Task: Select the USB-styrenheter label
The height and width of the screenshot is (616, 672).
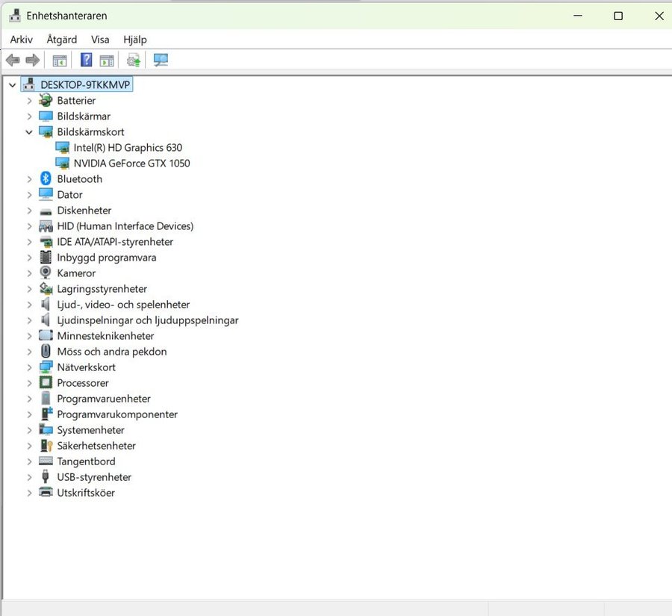Action: point(94,477)
